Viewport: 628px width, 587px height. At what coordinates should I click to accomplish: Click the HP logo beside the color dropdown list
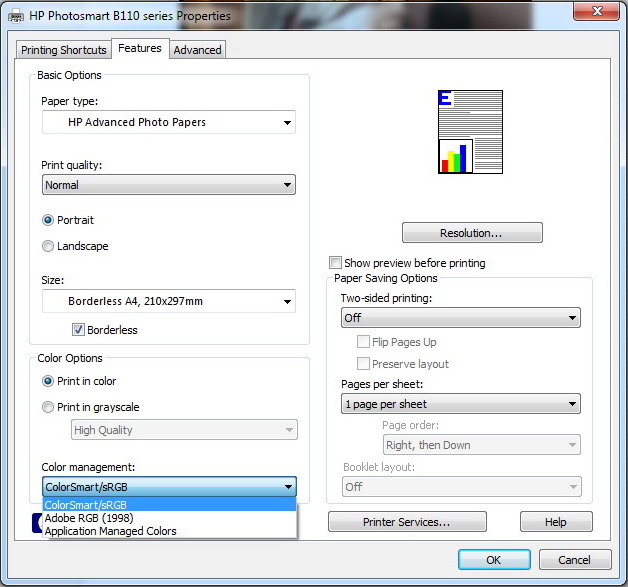point(37,523)
